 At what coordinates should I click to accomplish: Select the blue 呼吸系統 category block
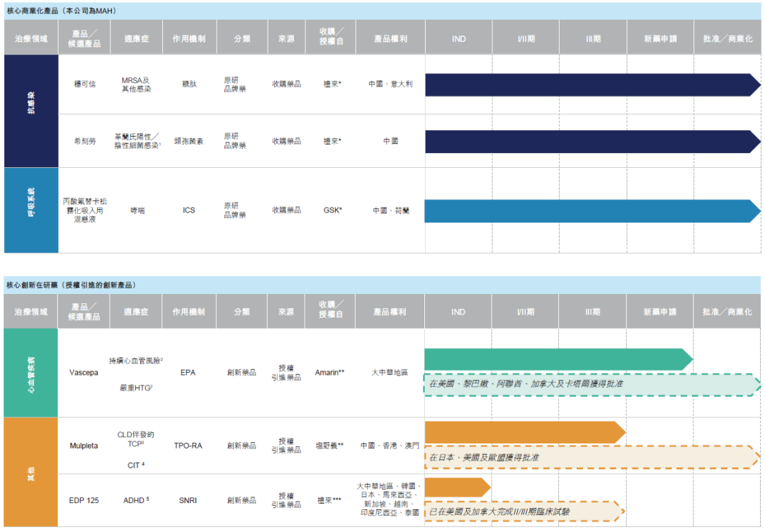point(31,210)
